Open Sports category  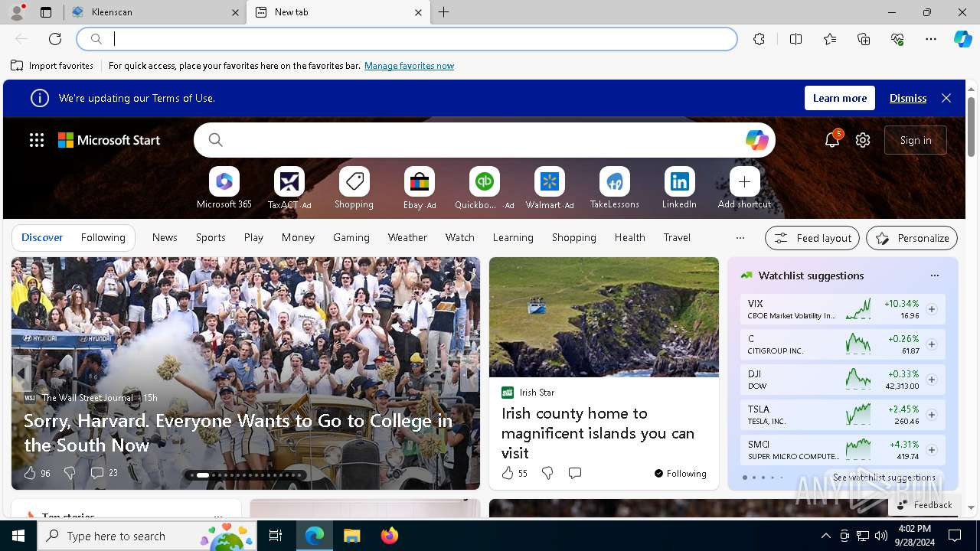click(211, 237)
